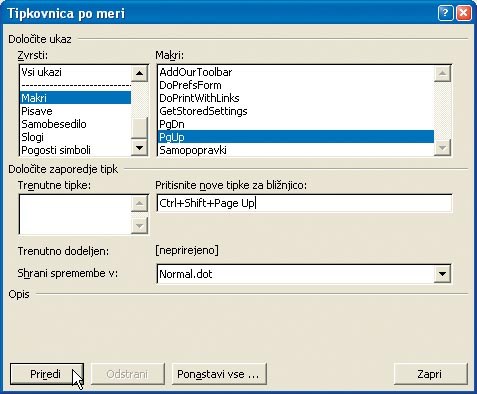Click Makri list scroll down arrow
The width and height of the screenshot is (477, 394).
(442, 147)
